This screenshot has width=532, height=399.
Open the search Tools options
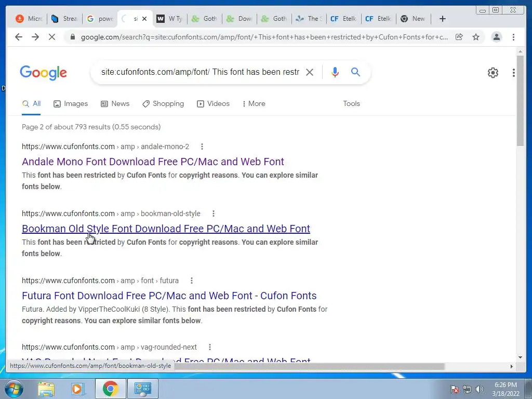(352, 104)
